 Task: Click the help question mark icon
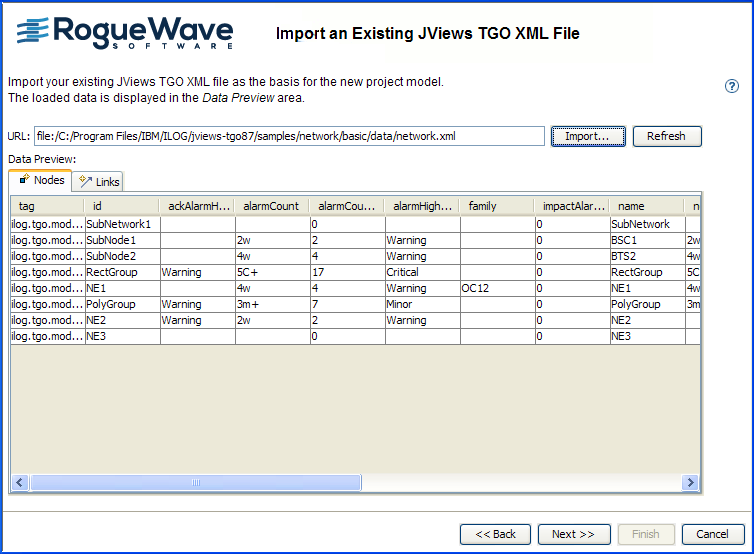(731, 86)
